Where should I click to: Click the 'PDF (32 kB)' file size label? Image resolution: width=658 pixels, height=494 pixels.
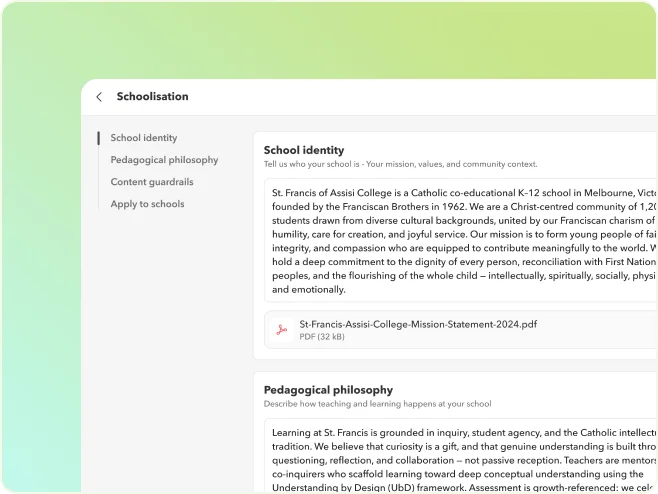(x=322, y=337)
